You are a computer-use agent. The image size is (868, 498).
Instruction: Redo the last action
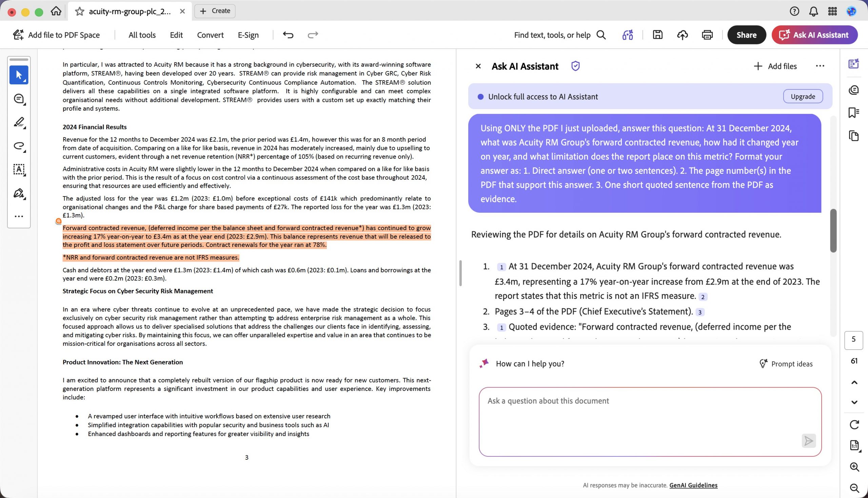[313, 35]
